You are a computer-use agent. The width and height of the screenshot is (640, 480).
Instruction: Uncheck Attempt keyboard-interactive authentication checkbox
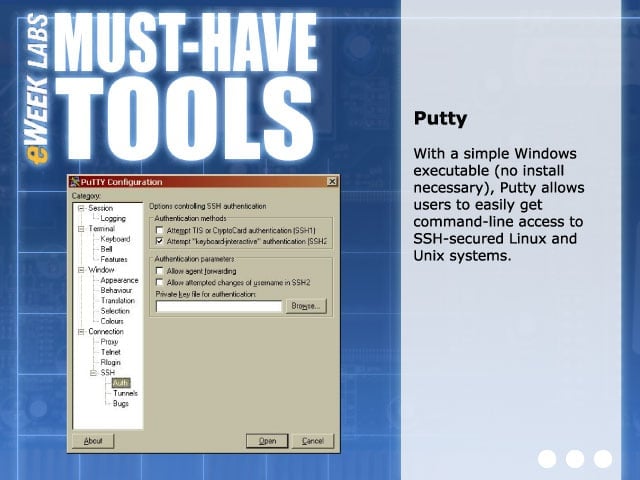tap(160, 242)
